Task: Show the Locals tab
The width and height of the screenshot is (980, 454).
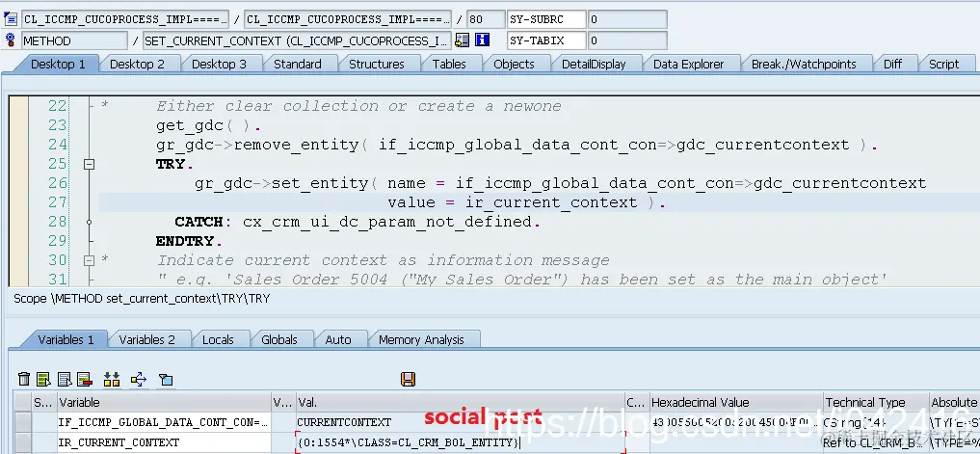Action: pos(218,339)
